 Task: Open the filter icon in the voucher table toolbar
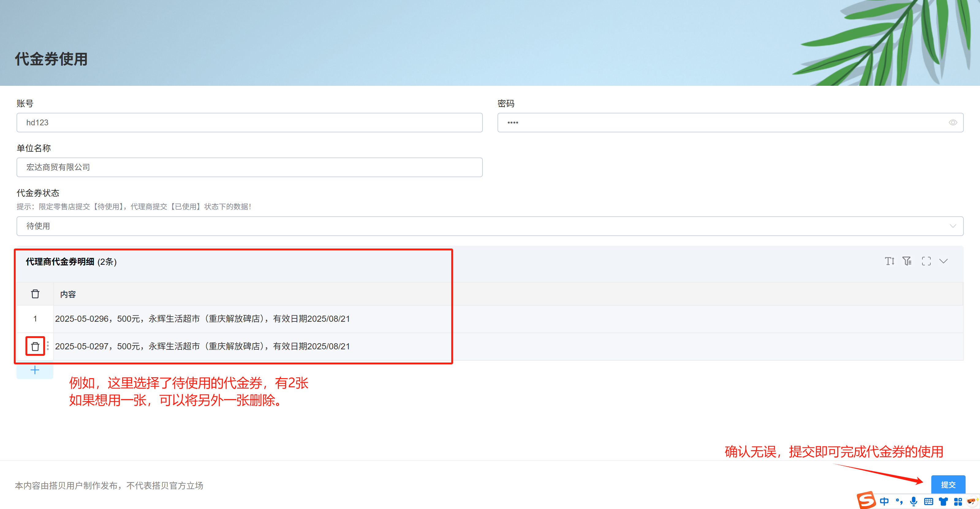907,261
